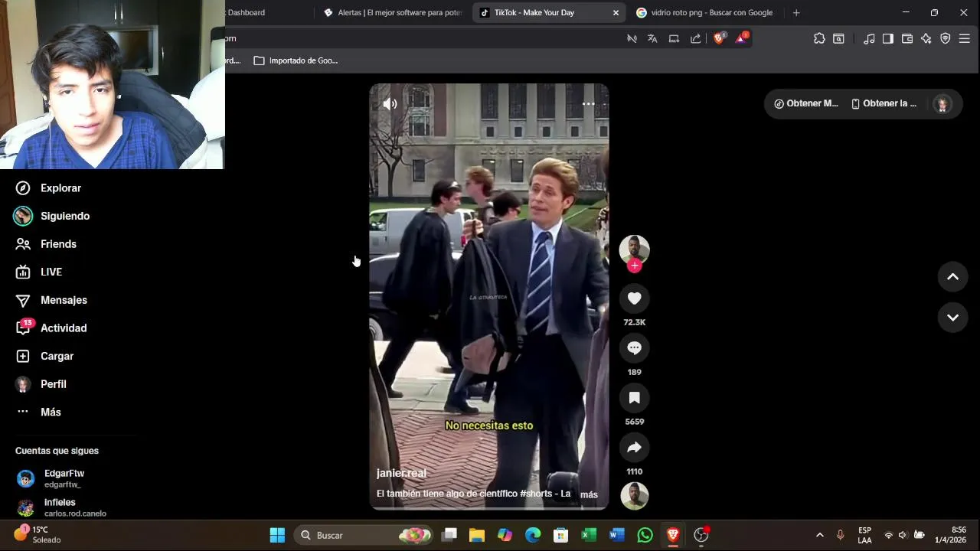Open the Importado de Goo... bookmarks folder

click(296, 60)
